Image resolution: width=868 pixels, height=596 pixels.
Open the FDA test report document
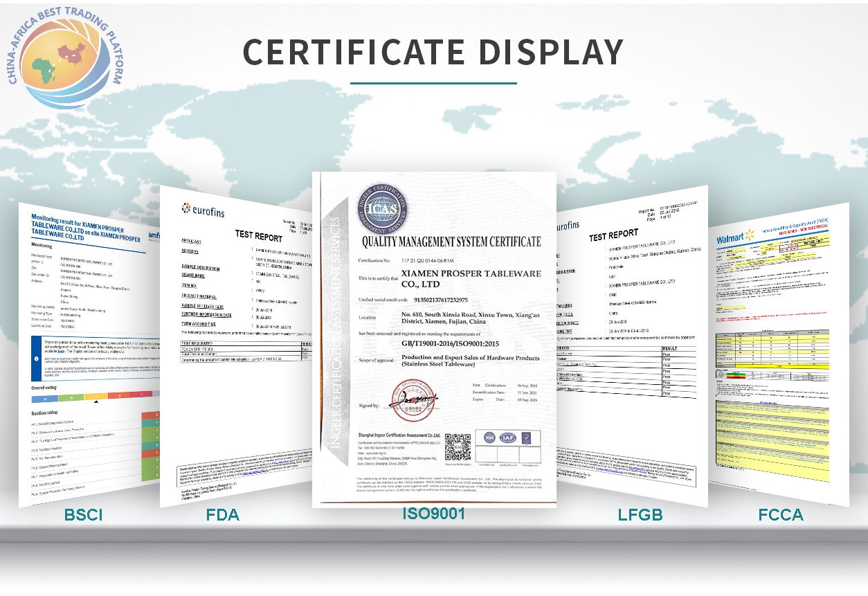click(235, 346)
